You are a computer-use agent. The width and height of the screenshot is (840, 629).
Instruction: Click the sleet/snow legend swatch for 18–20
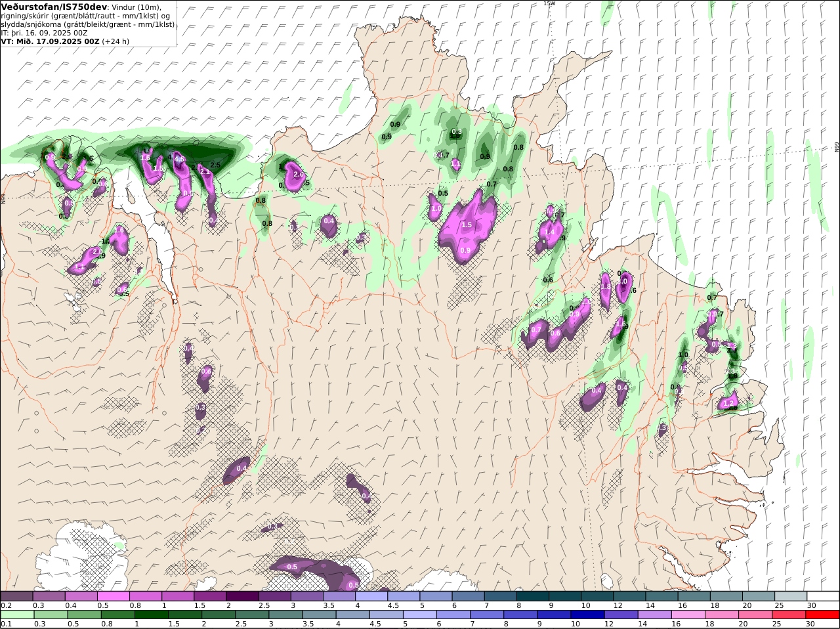click(726, 596)
